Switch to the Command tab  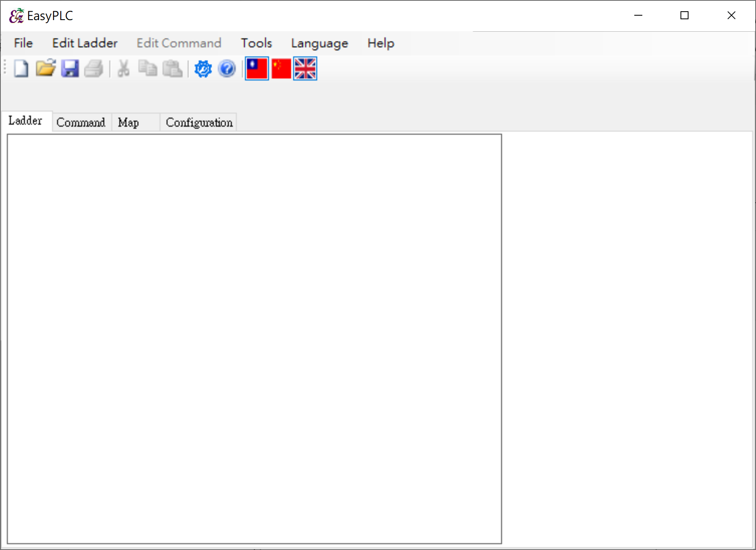pyautogui.click(x=81, y=122)
